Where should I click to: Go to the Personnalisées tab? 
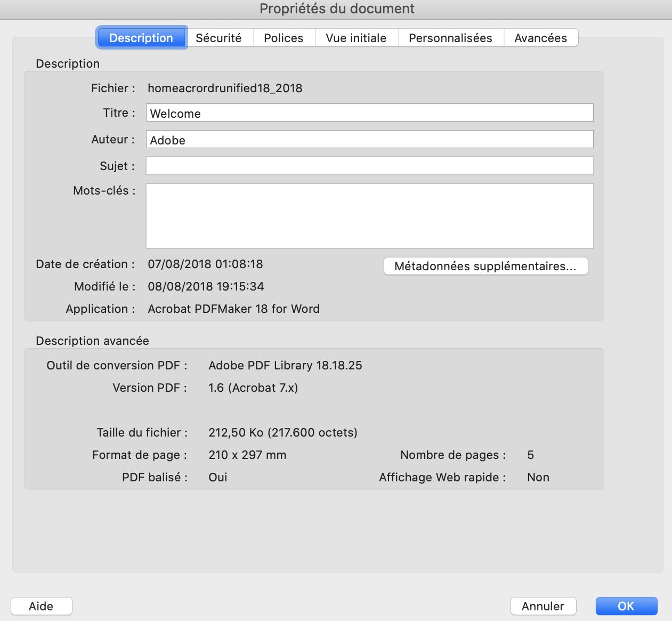click(x=451, y=38)
